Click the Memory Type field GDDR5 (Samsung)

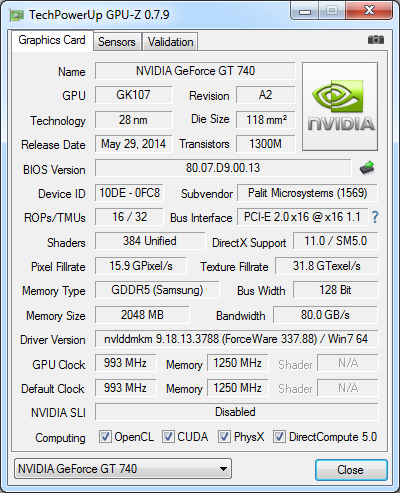157,290
